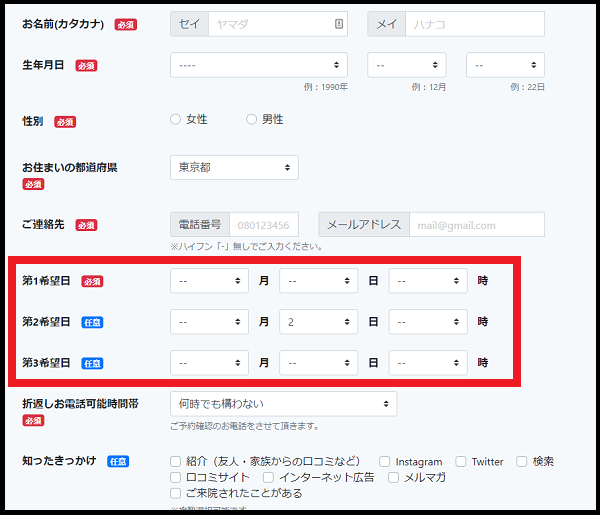Check the Twitter checkbox

(x=461, y=461)
